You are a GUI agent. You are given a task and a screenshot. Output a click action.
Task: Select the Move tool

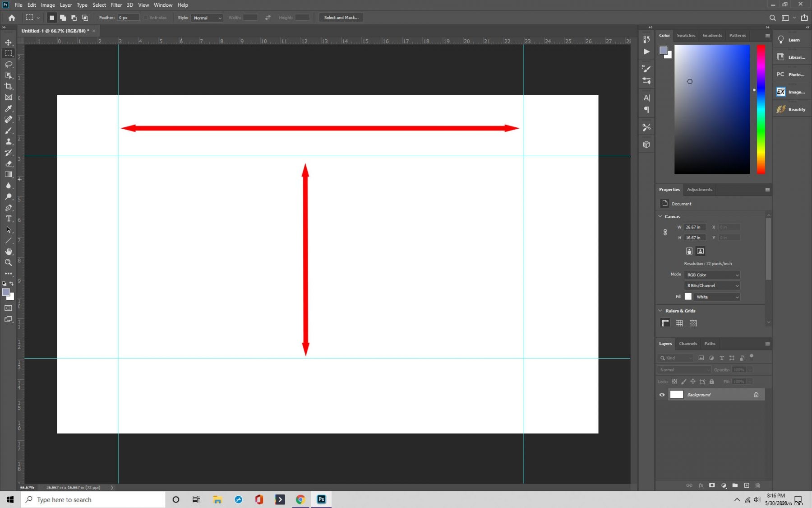[8, 42]
